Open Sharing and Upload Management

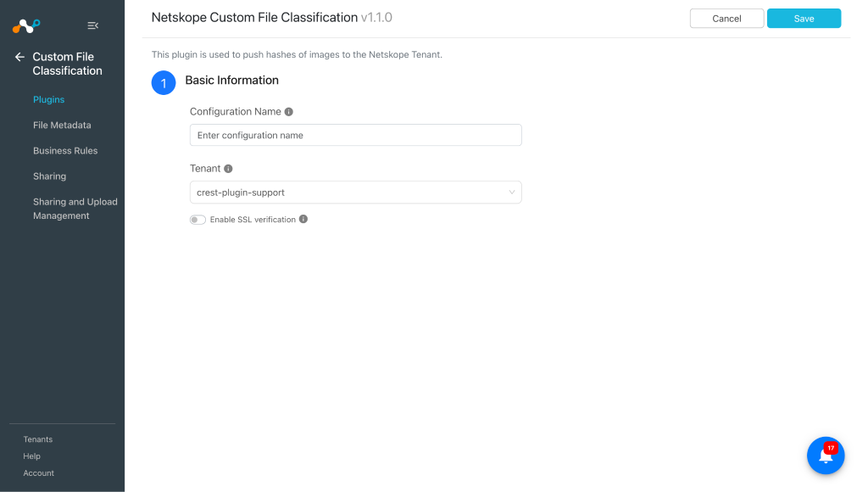[75, 209]
